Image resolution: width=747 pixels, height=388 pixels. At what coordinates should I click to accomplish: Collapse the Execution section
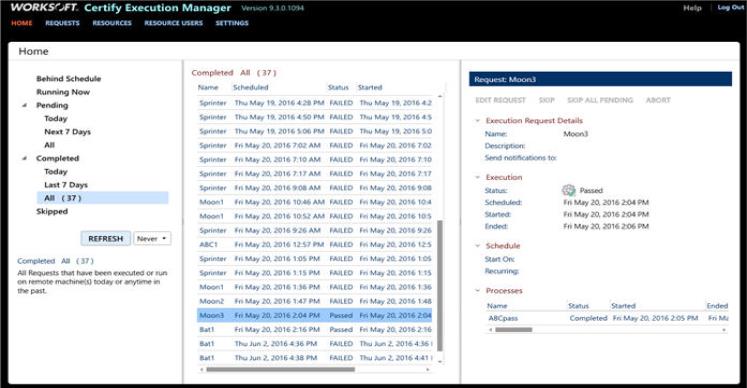click(x=477, y=177)
